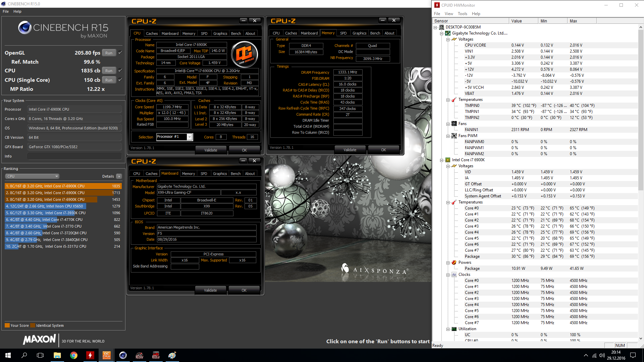Toggle the CPU Single Core test checkmark
Image resolution: width=644 pixels, height=362 pixels.
click(x=120, y=80)
